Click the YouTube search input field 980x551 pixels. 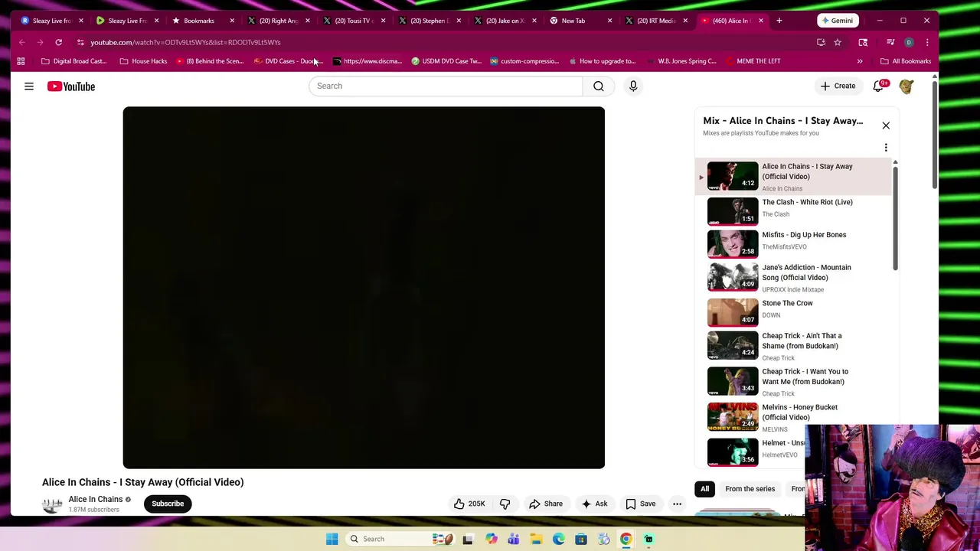[446, 86]
